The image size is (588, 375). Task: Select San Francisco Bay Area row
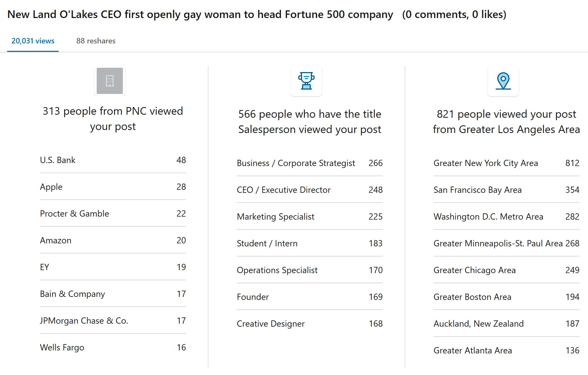click(506, 190)
